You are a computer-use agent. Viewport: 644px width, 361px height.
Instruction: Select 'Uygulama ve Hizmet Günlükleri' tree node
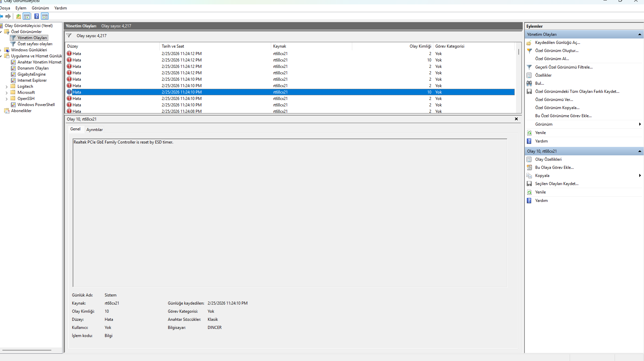(36, 56)
